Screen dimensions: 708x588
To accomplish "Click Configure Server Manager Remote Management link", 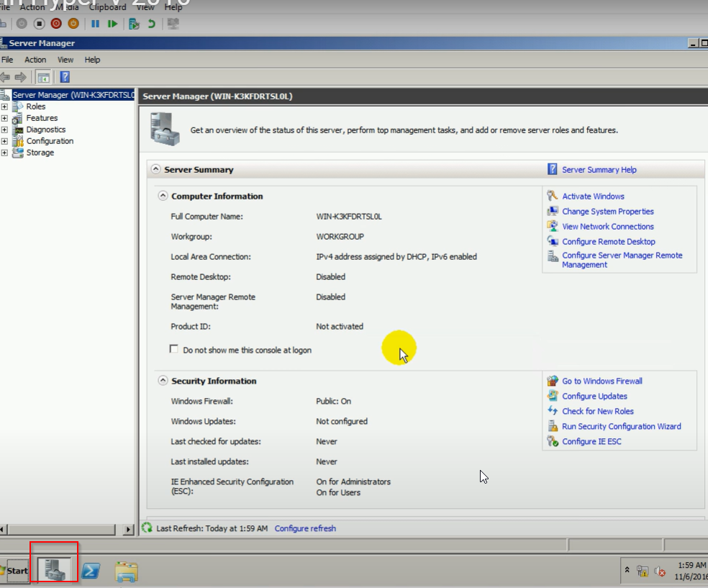I will coord(622,260).
